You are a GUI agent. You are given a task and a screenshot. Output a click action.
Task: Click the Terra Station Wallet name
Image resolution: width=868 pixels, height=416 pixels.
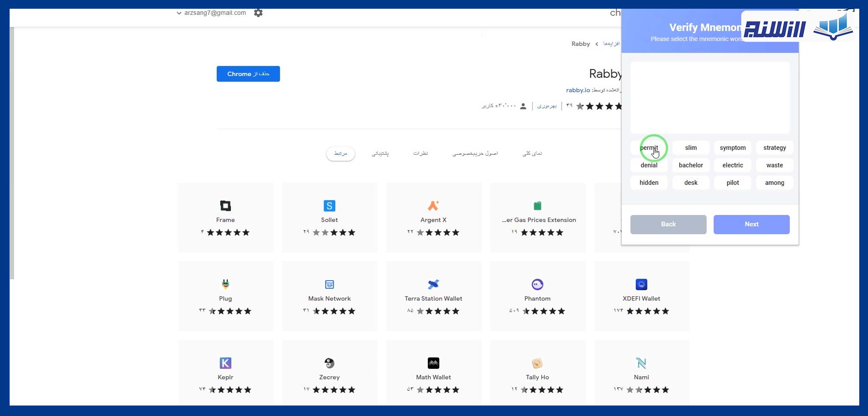pos(434,298)
